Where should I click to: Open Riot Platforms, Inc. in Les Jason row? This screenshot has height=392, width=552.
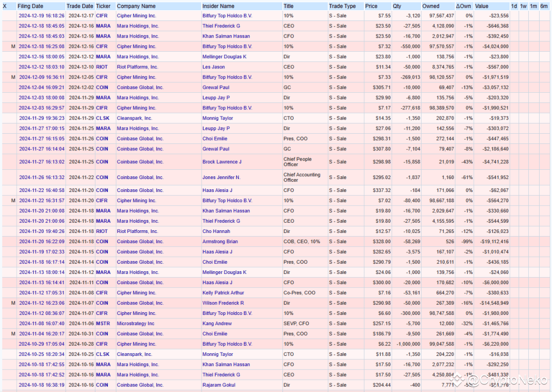pos(137,67)
